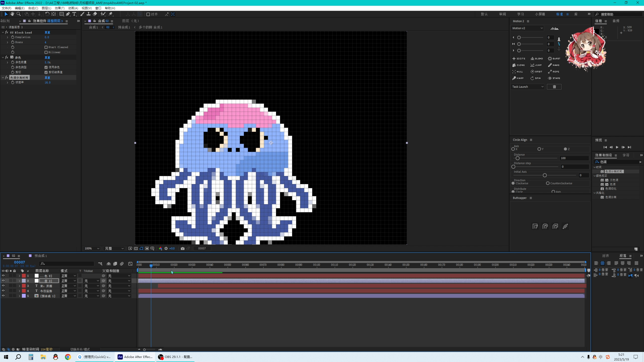Uncheck the 使用杂色 checkbox
Screen dimensions: 644x362
click(x=46, y=67)
